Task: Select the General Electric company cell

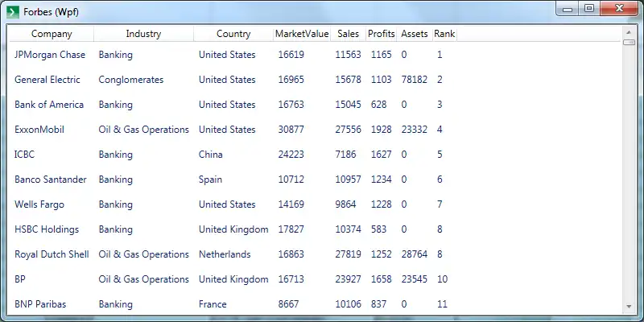Action: pyautogui.click(x=47, y=80)
